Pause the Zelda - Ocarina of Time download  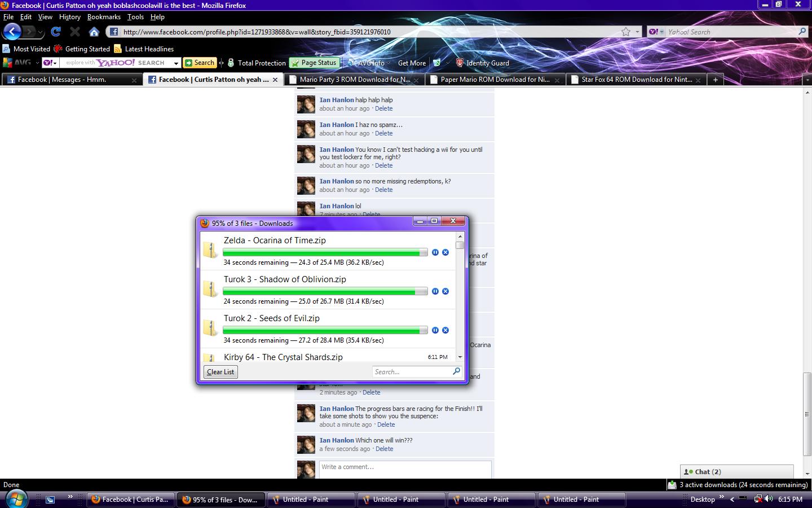tap(435, 252)
